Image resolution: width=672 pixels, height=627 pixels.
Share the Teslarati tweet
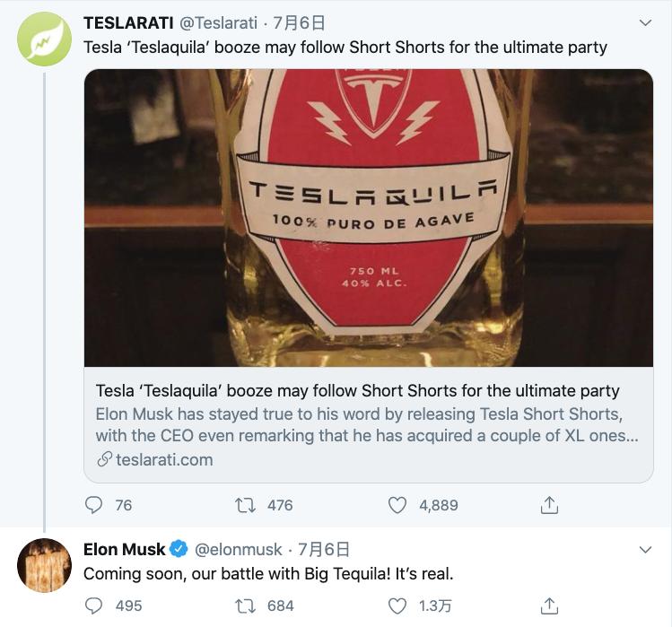pyautogui.click(x=550, y=505)
